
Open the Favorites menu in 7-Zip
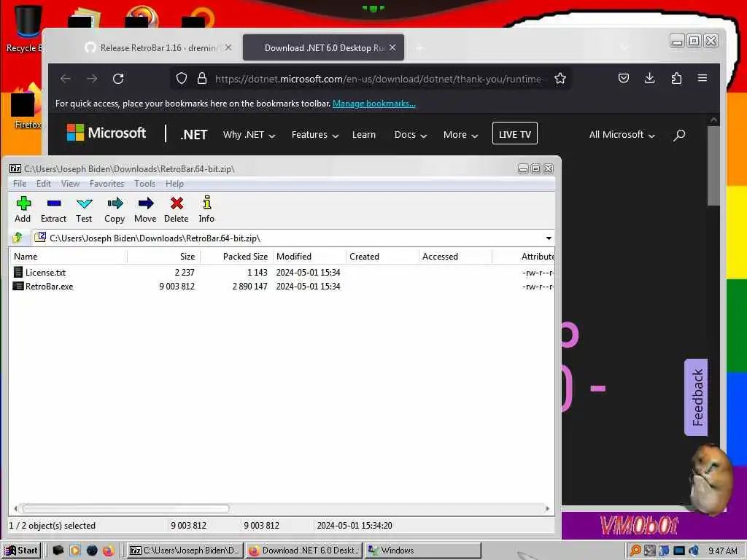[107, 184]
